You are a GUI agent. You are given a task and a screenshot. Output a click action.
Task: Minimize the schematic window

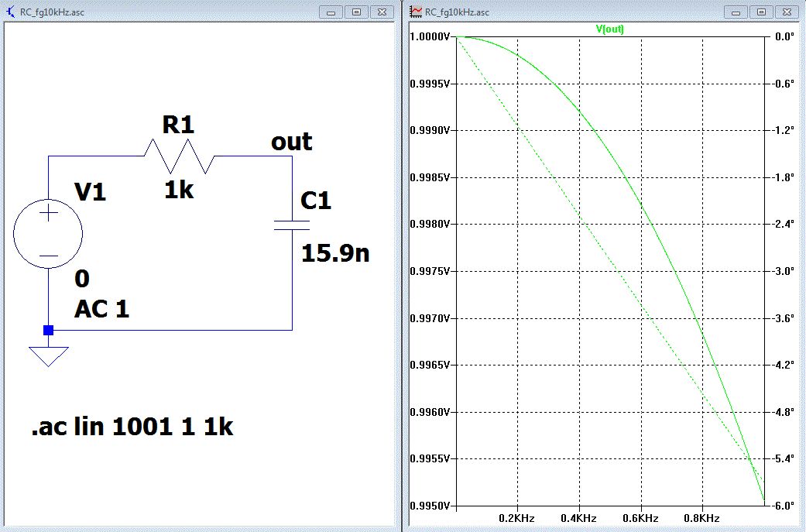point(331,12)
